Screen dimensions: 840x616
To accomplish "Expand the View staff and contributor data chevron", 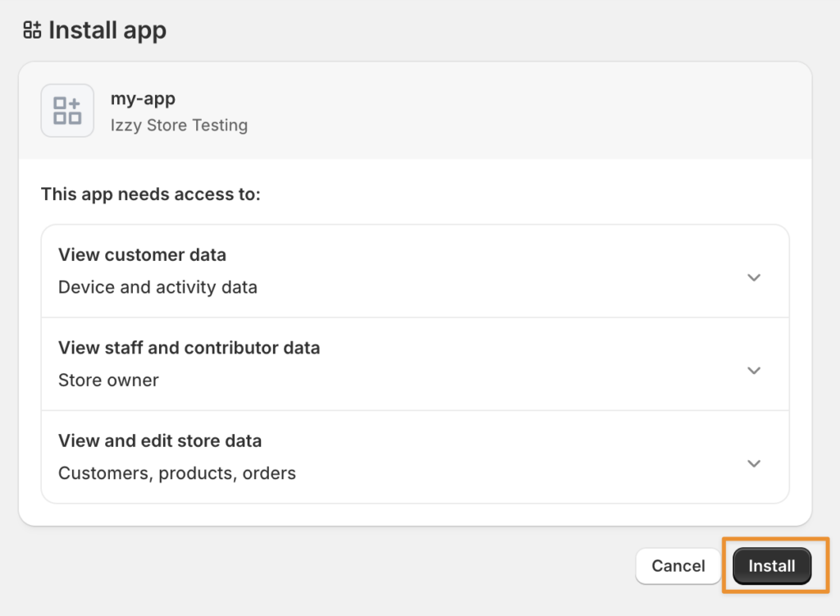I will tap(754, 371).
